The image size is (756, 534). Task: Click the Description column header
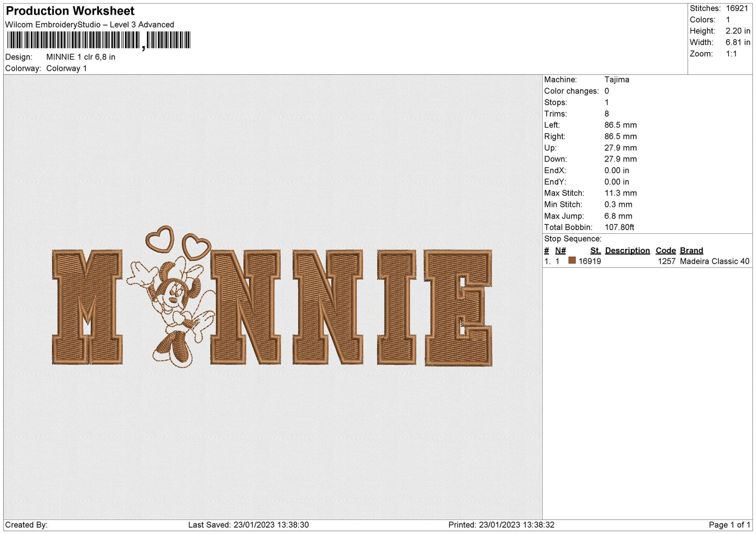coord(627,251)
